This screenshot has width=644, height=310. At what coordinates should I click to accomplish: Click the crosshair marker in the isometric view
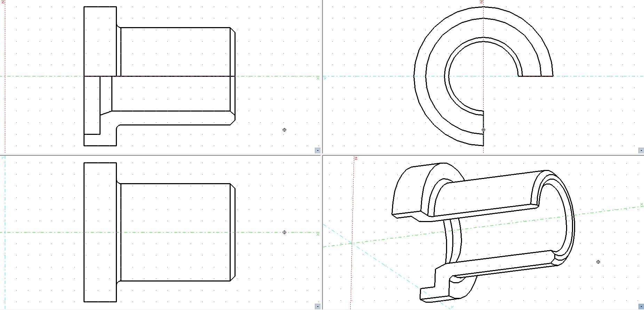[598, 262]
